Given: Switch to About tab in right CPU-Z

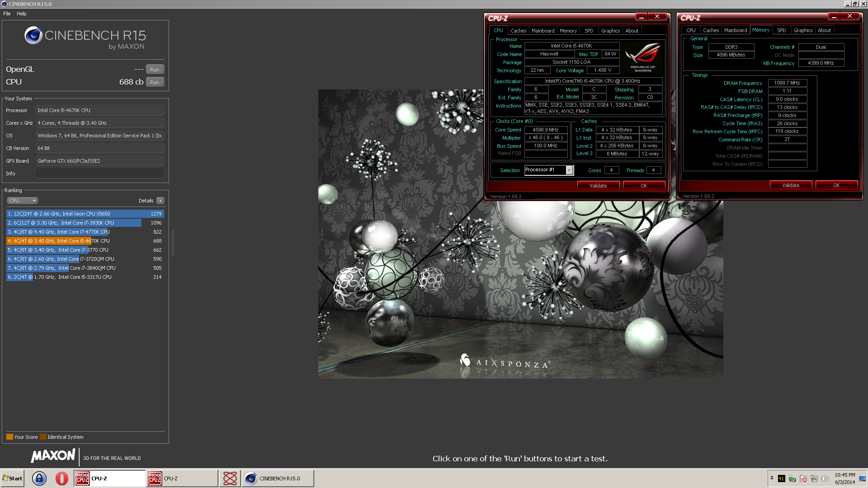Looking at the screenshot, I should (x=824, y=30).
